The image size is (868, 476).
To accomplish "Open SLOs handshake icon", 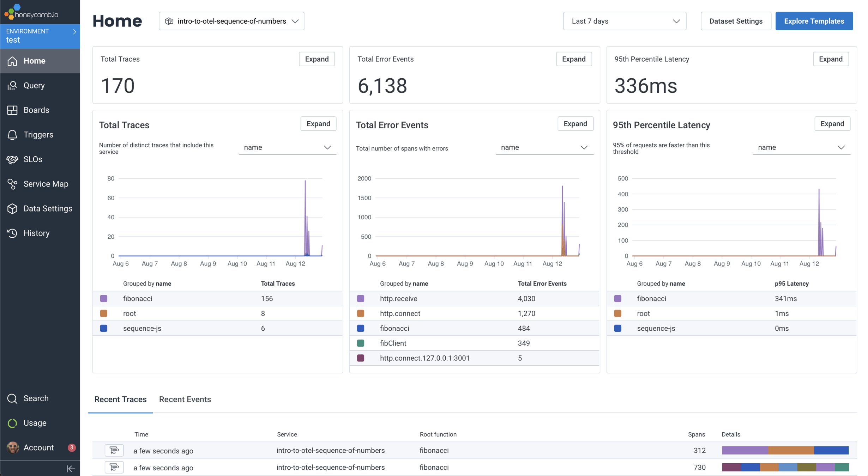I will (x=12, y=159).
